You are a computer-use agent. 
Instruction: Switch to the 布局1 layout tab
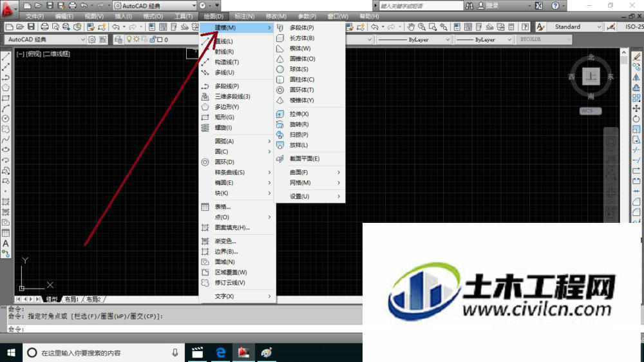pos(71,299)
